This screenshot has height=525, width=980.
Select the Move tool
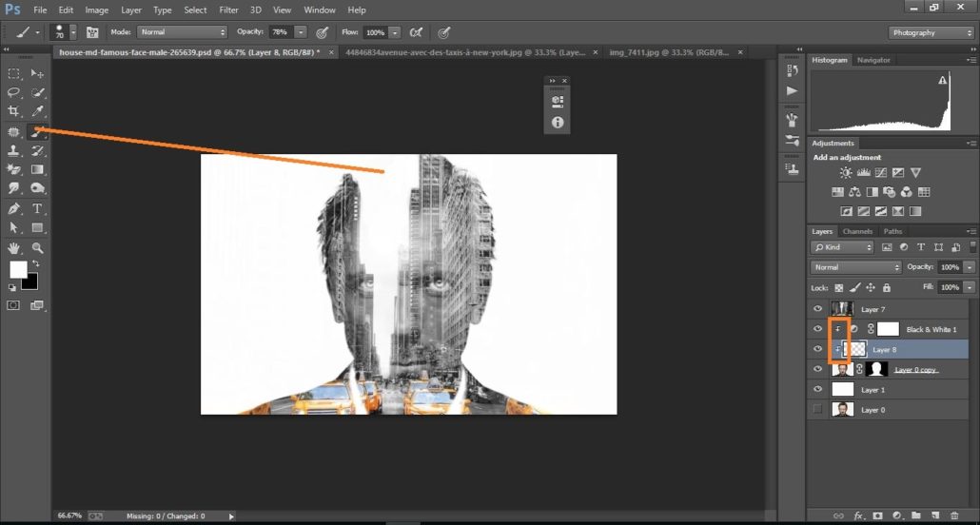click(37, 74)
